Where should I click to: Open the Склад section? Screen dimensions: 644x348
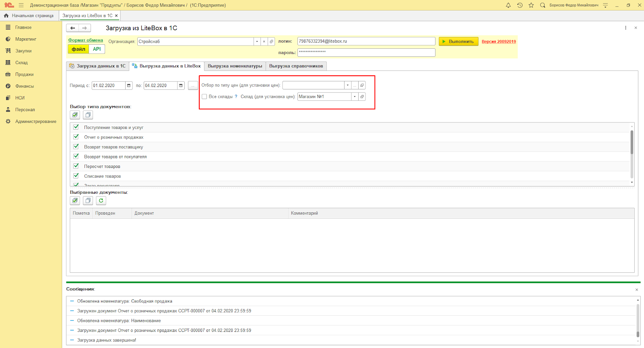21,62
